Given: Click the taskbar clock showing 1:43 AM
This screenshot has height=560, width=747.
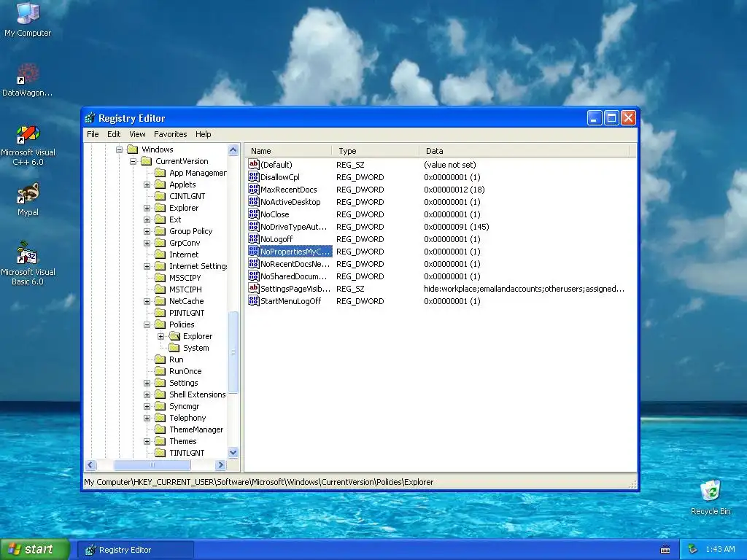Looking at the screenshot, I should [720, 550].
